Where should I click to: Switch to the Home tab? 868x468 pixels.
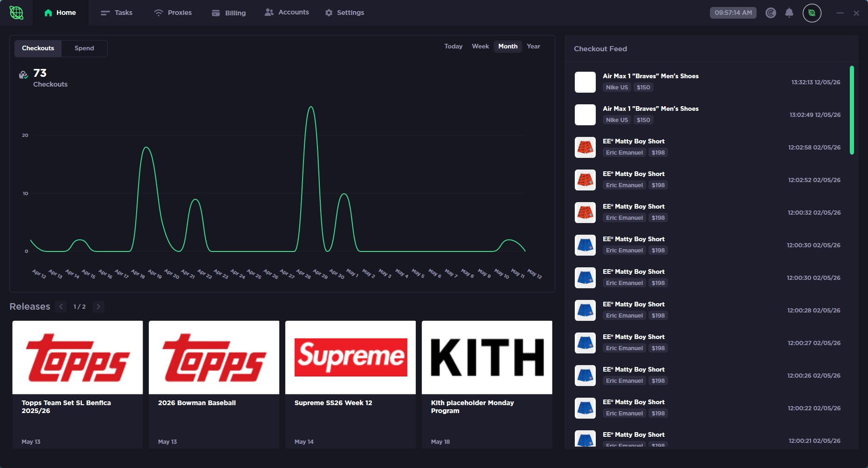pos(60,13)
